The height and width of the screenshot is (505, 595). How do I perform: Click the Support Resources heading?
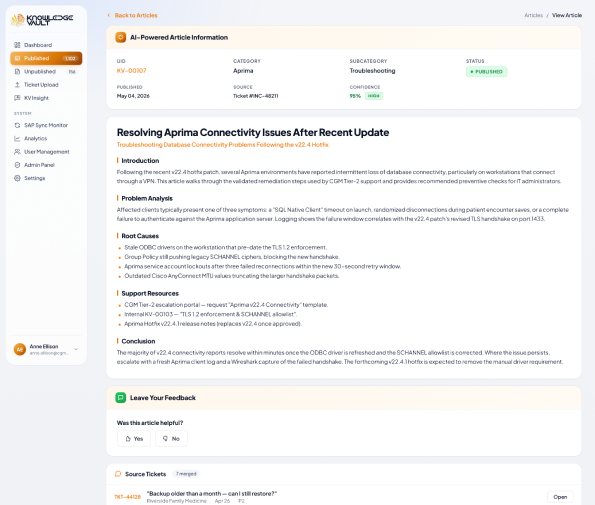tap(150, 294)
